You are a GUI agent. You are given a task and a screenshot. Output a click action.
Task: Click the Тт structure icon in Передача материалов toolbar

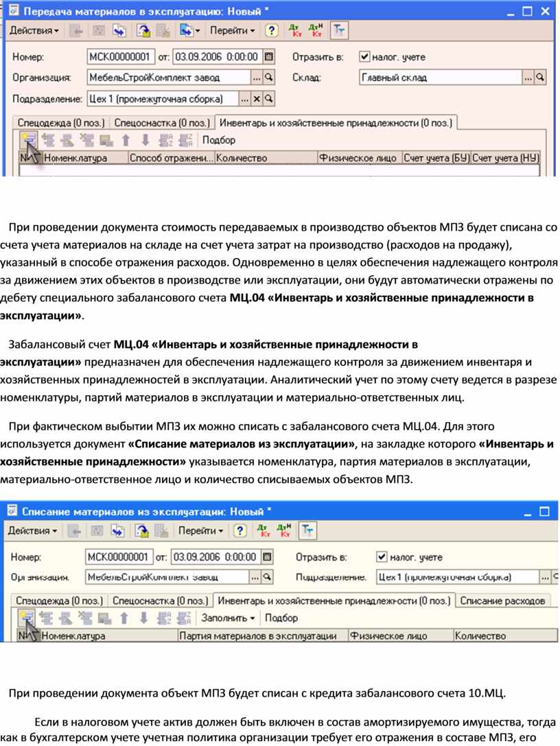(339, 30)
